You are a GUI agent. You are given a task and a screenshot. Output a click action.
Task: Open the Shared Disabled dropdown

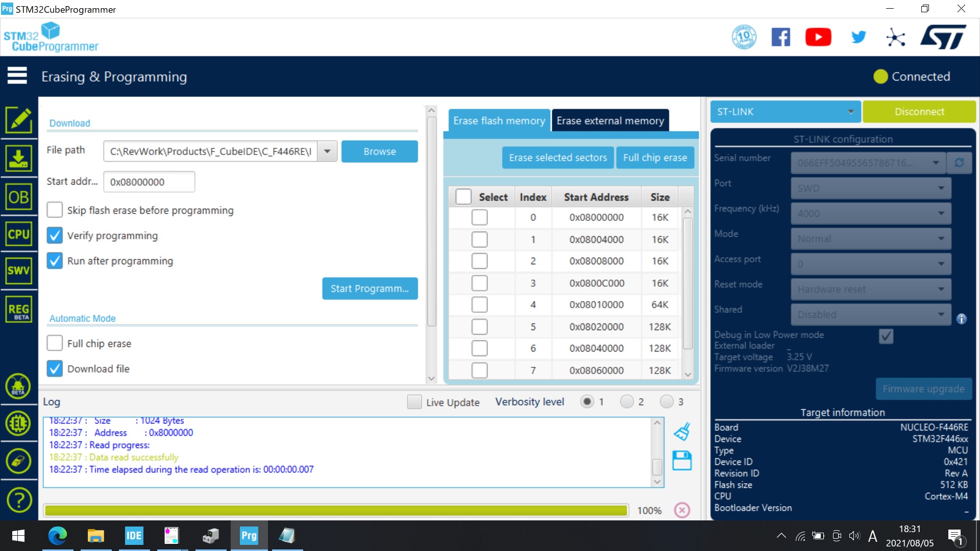pyautogui.click(x=871, y=314)
